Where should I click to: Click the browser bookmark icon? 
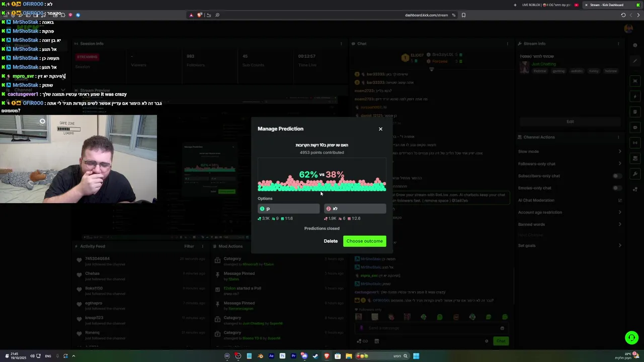(463, 15)
